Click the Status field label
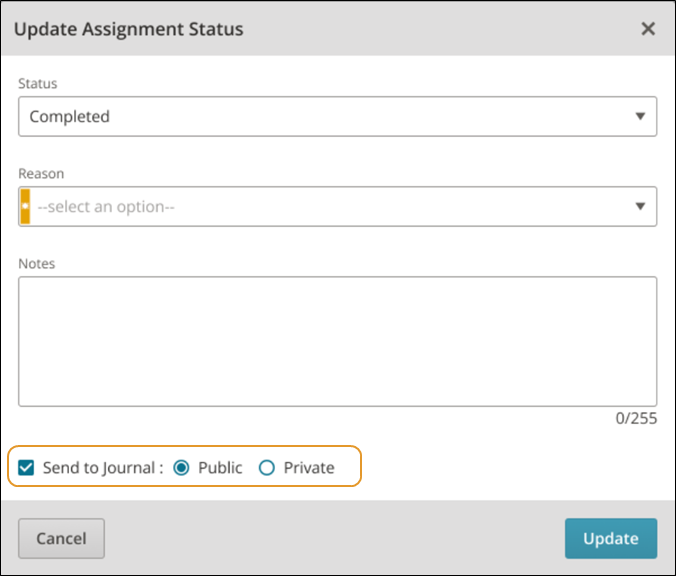This screenshot has height=576, width=676. (38, 83)
